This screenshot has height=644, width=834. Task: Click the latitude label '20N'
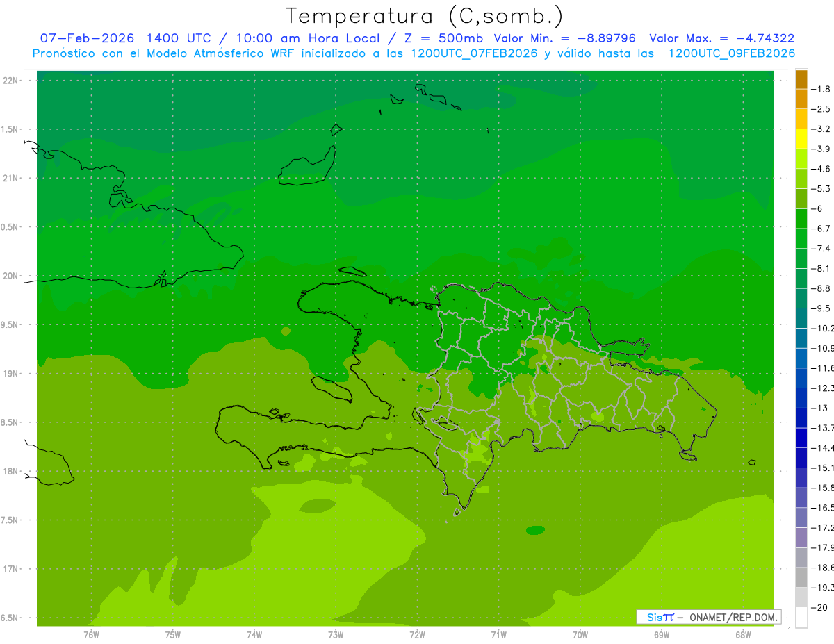tap(10, 276)
